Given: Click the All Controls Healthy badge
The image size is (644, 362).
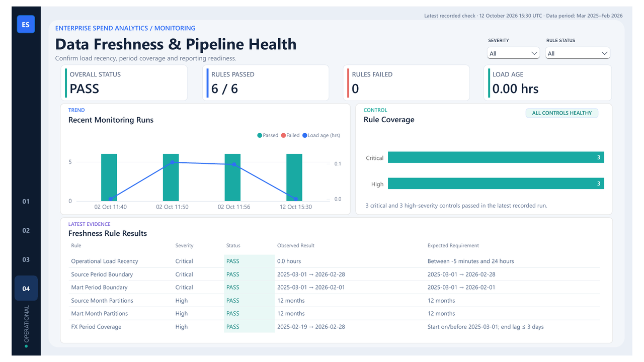Looking at the screenshot, I should click(x=562, y=113).
